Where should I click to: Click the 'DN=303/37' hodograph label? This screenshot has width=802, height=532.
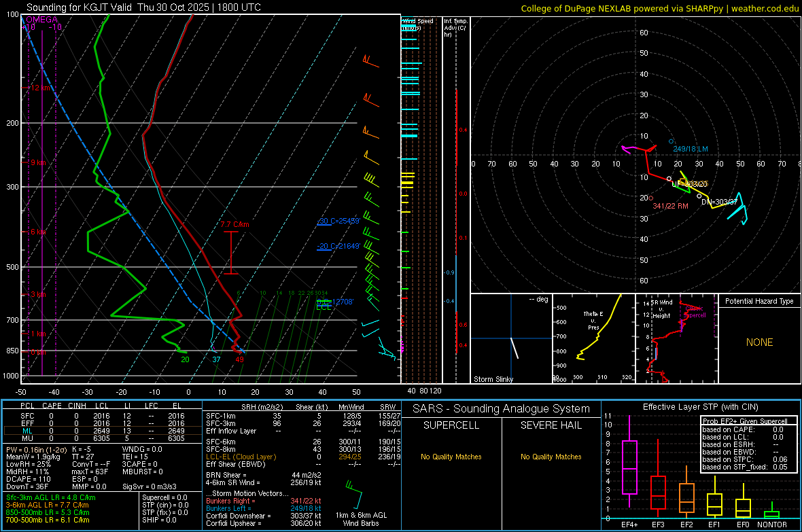(719, 202)
